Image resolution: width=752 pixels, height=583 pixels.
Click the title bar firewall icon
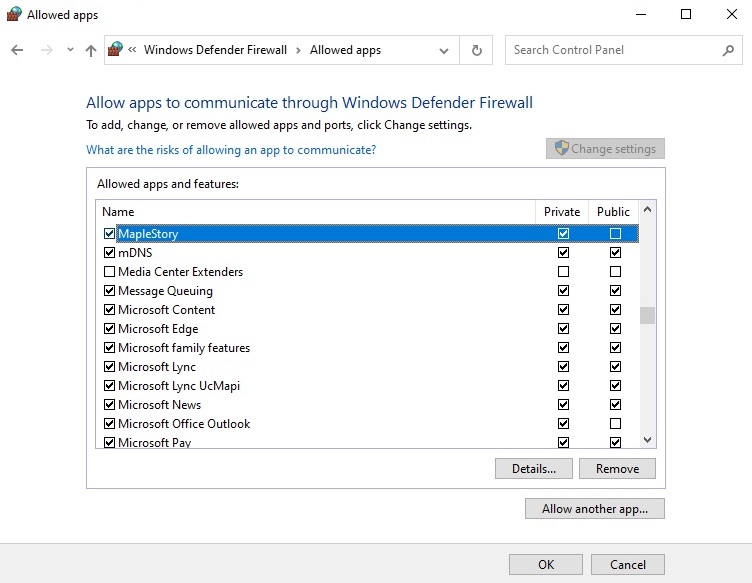(x=14, y=14)
